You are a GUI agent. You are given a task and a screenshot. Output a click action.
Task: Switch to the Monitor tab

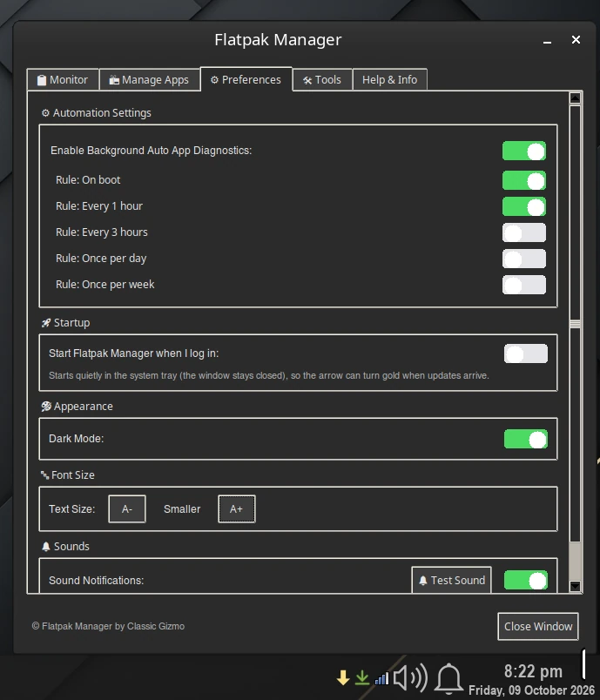(x=63, y=80)
